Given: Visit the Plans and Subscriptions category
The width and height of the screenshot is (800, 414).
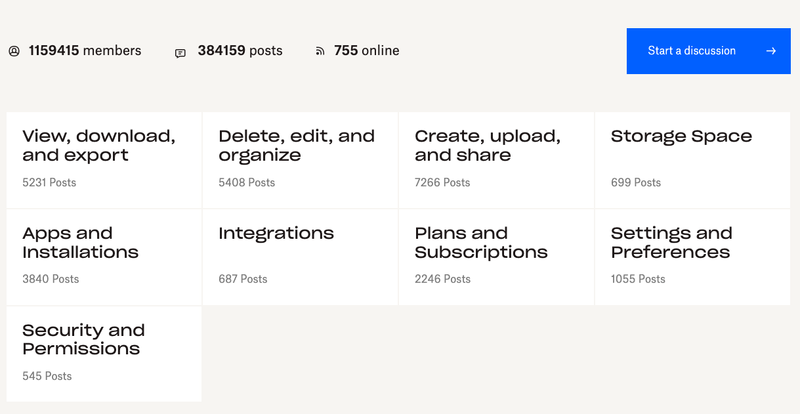Looking at the screenshot, I should click(481, 243).
